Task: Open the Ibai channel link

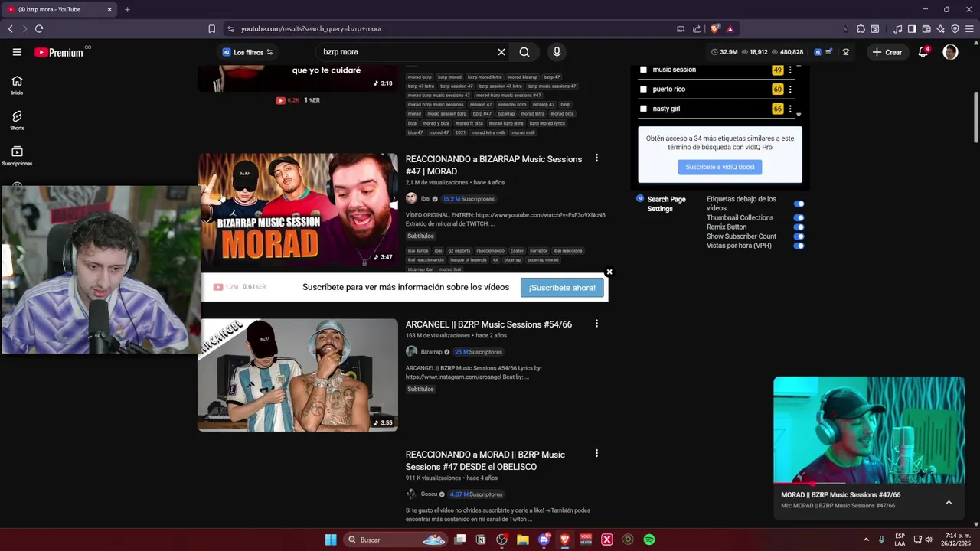Action: pos(426,199)
